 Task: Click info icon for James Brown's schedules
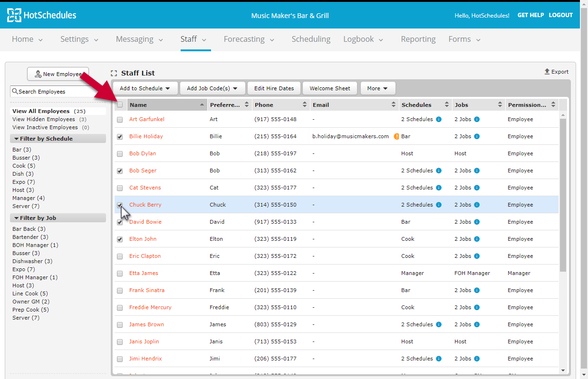pyautogui.click(x=439, y=324)
